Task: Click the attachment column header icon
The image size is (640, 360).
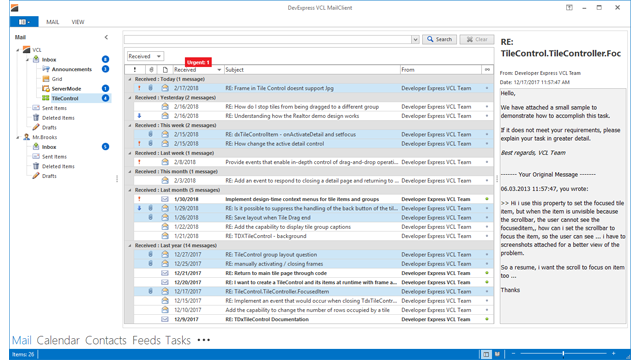Action: click(x=151, y=70)
